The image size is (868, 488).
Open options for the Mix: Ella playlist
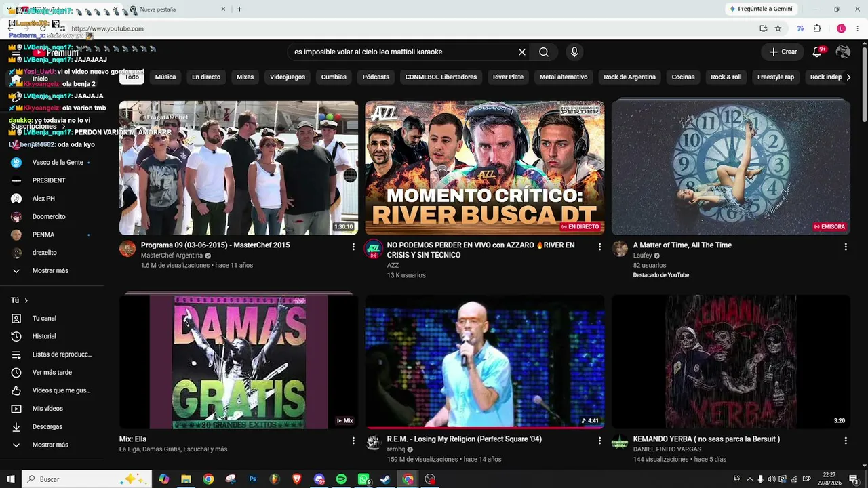pos(353,441)
